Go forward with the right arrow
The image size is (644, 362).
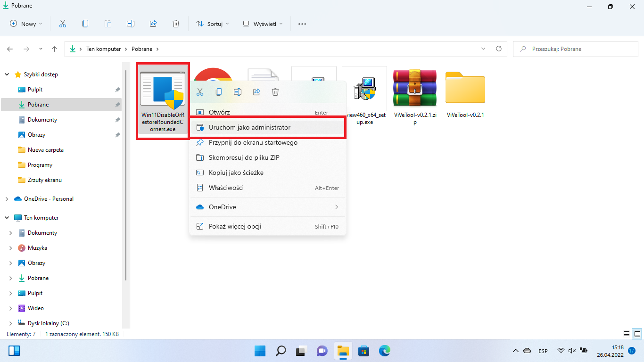click(x=26, y=49)
